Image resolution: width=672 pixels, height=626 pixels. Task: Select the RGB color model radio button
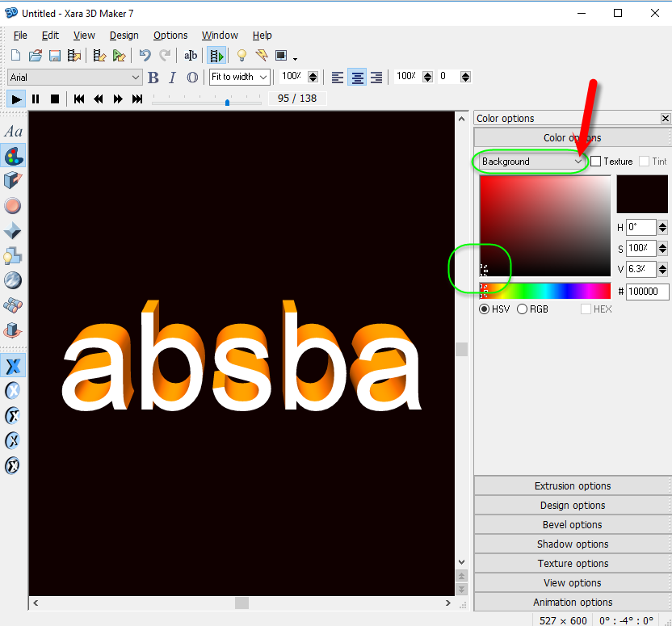click(x=523, y=309)
